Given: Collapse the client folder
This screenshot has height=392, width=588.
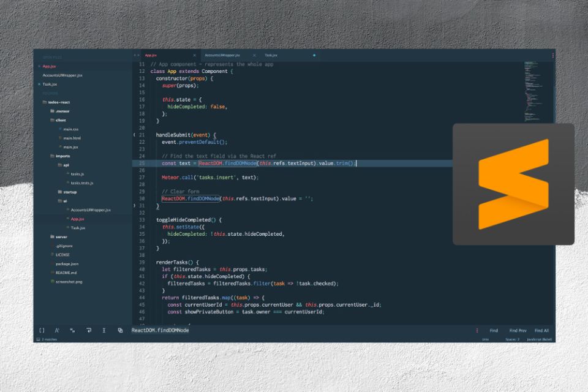Looking at the screenshot, I should point(58,120).
